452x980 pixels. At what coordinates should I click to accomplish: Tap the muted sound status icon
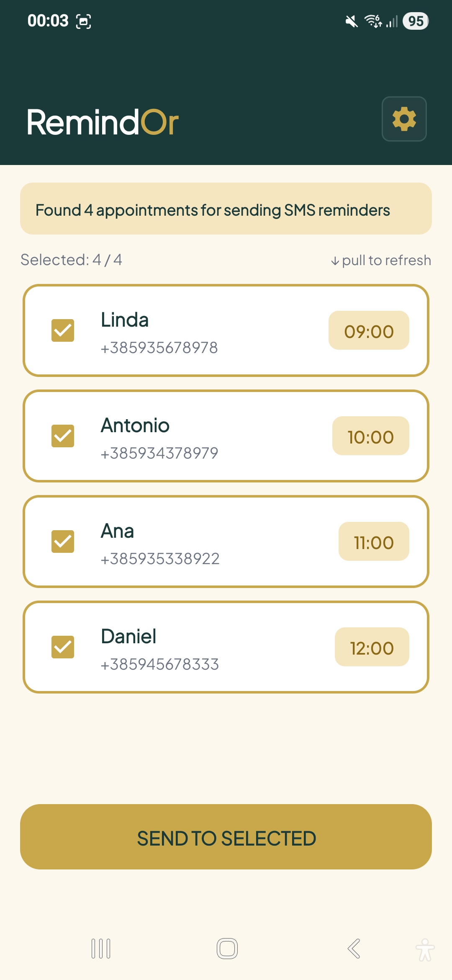[x=352, y=21]
